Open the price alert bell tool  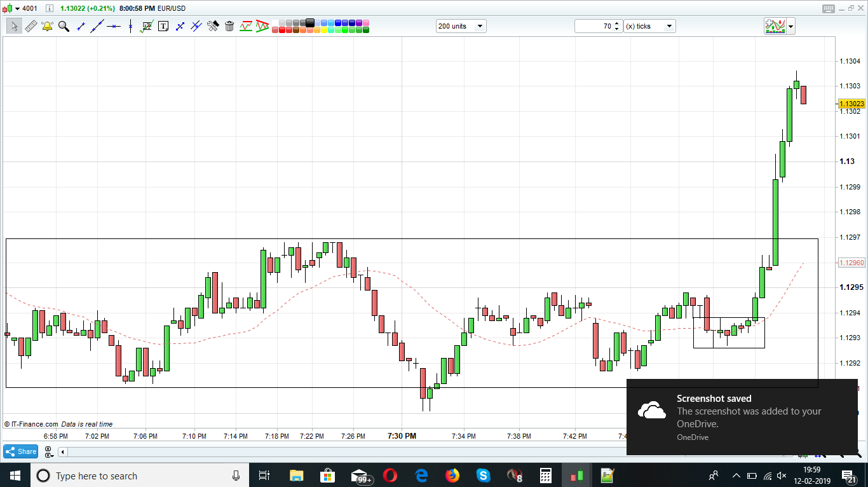point(47,26)
